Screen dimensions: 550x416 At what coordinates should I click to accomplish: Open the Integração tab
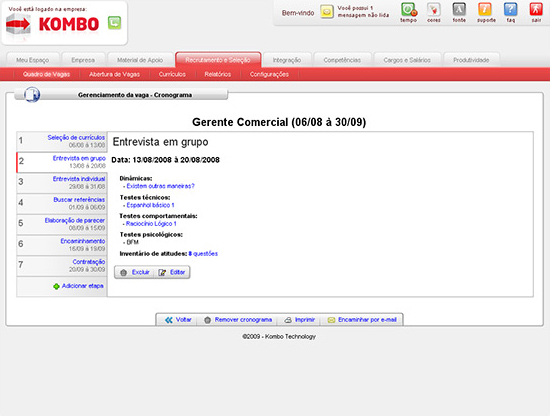tap(287, 60)
